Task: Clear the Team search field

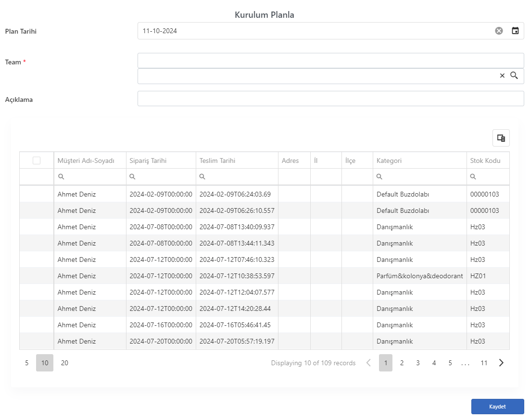Action: pyautogui.click(x=502, y=75)
